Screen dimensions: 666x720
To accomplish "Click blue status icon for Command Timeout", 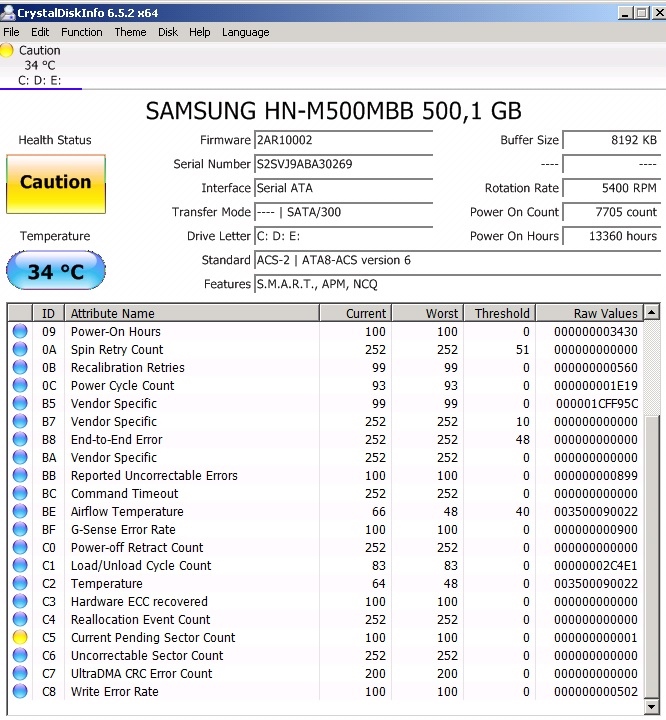I will click(x=20, y=493).
